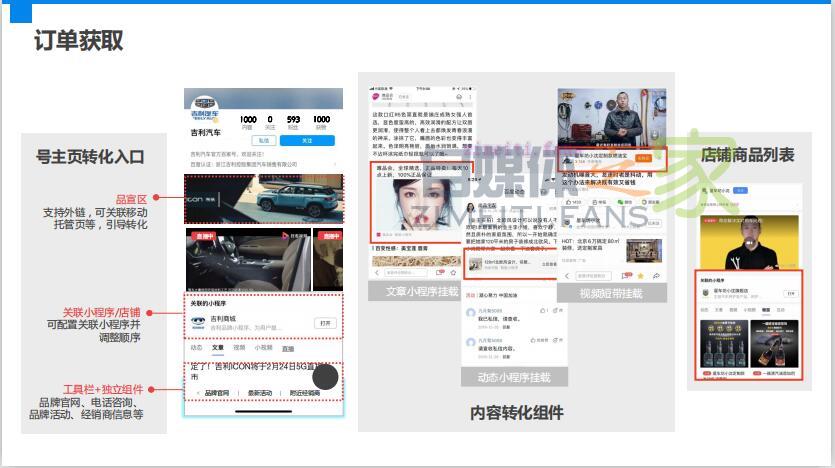Like the first 九月菊5088 comment
Image resolution: width=835 pixels, height=468 pixels.
tap(543, 310)
